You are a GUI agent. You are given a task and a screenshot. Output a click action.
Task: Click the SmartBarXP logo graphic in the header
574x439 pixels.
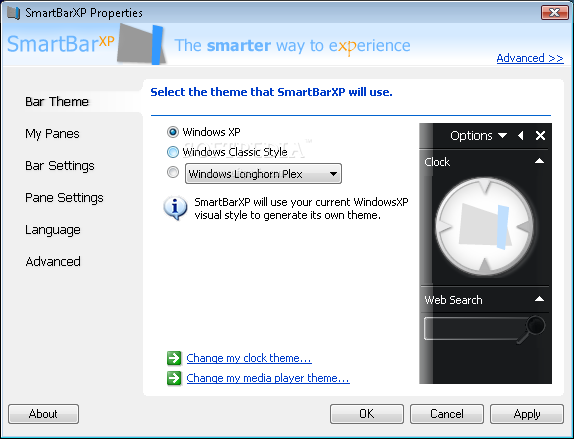(x=141, y=44)
